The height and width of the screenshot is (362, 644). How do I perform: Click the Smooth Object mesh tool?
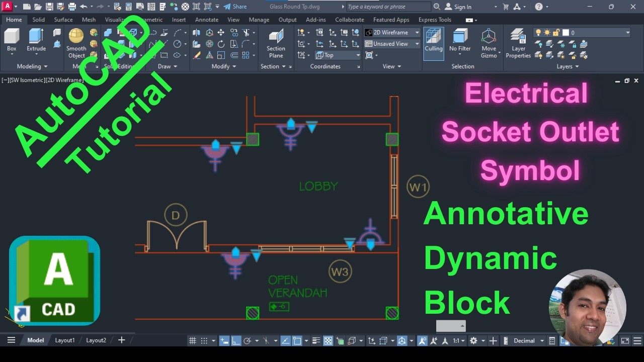(76, 44)
